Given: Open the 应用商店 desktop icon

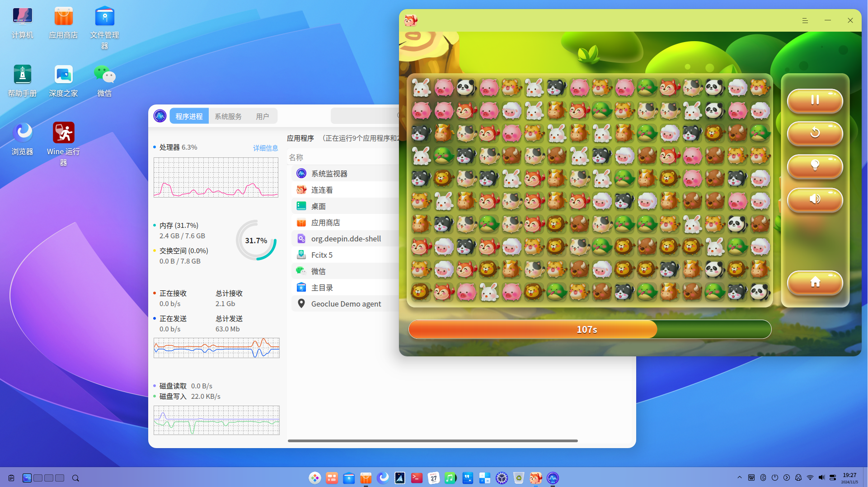Looking at the screenshot, I should 63,23.
